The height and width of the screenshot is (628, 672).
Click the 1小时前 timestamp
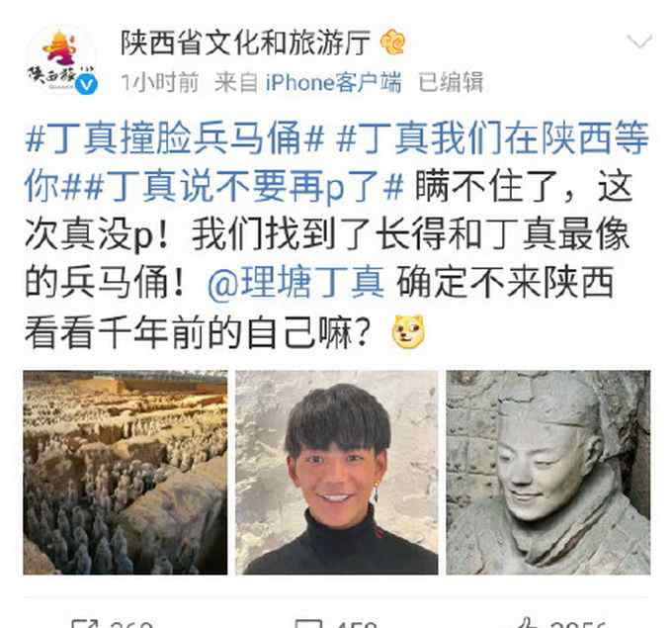160,82
